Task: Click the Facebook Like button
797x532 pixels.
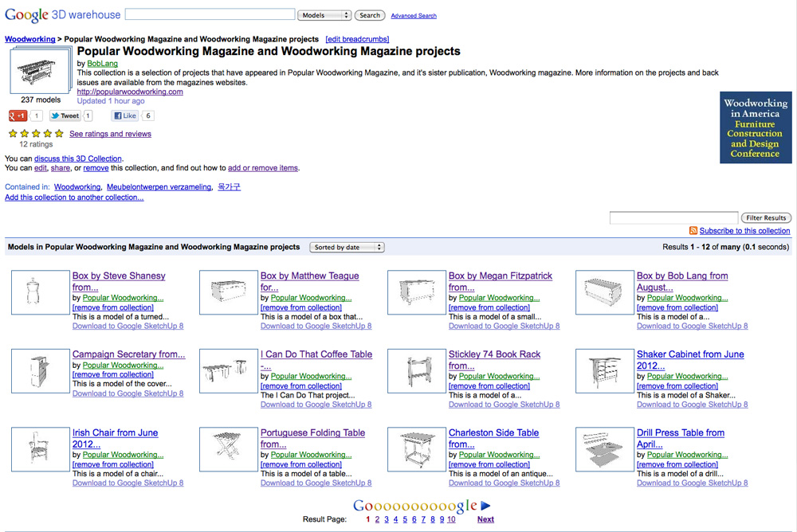Action: pyautogui.click(x=126, y=116)
